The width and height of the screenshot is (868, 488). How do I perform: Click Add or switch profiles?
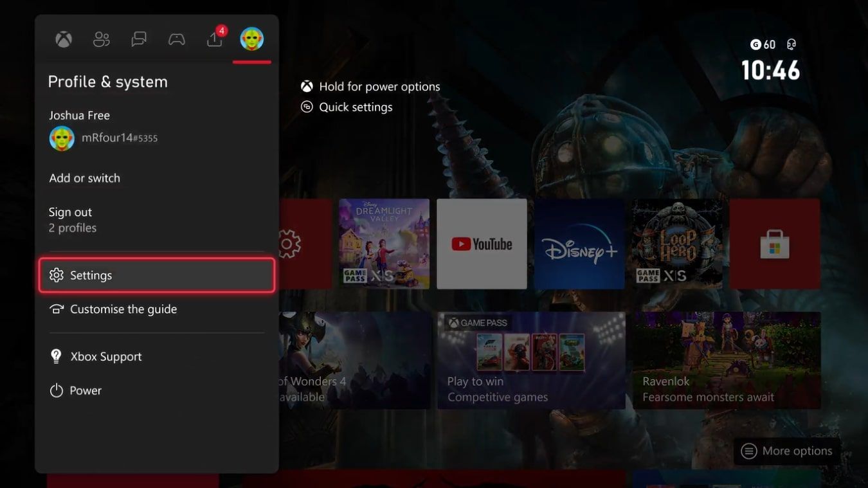tap(84, 178)
